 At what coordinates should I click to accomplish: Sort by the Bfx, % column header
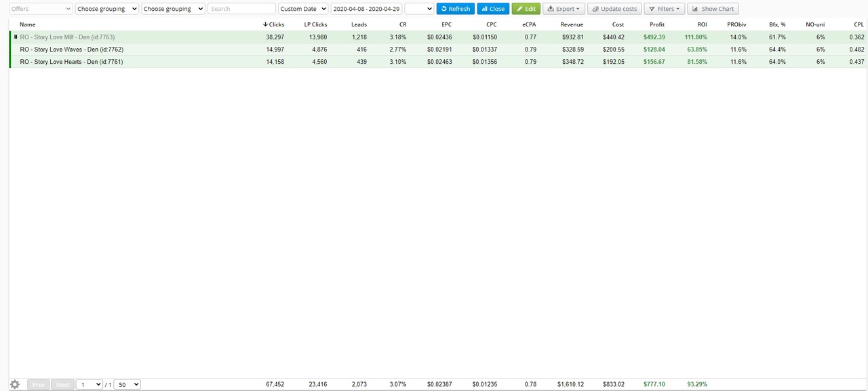coord(777,24)
